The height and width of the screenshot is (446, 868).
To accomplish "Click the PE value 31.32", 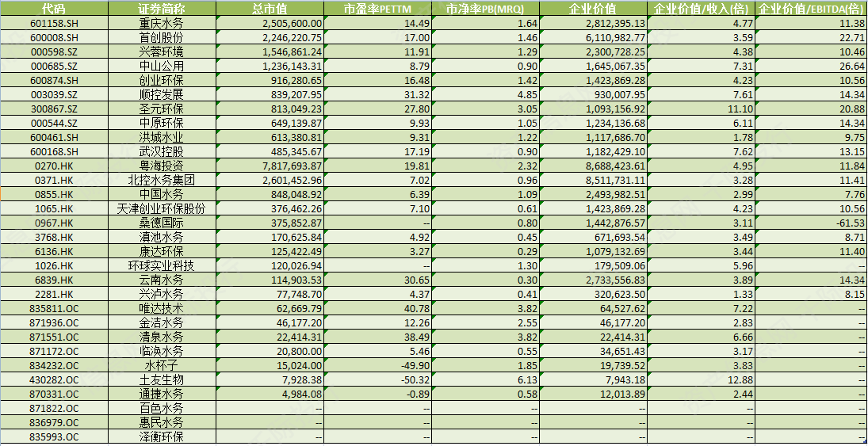I will [377, 94].
